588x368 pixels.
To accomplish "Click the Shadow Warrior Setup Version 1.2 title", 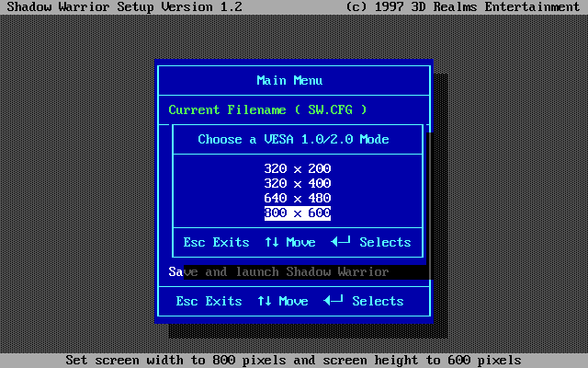I will click(125, 6).
